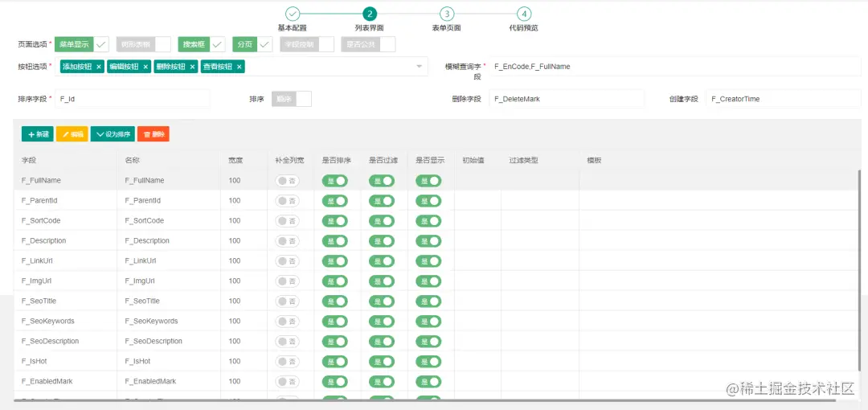The width and height of the screenshot is (868, 410).
Task: Focus the 创建字段 input F_CreatorTime
Action: pyautogui.click(x=784, y=99)
